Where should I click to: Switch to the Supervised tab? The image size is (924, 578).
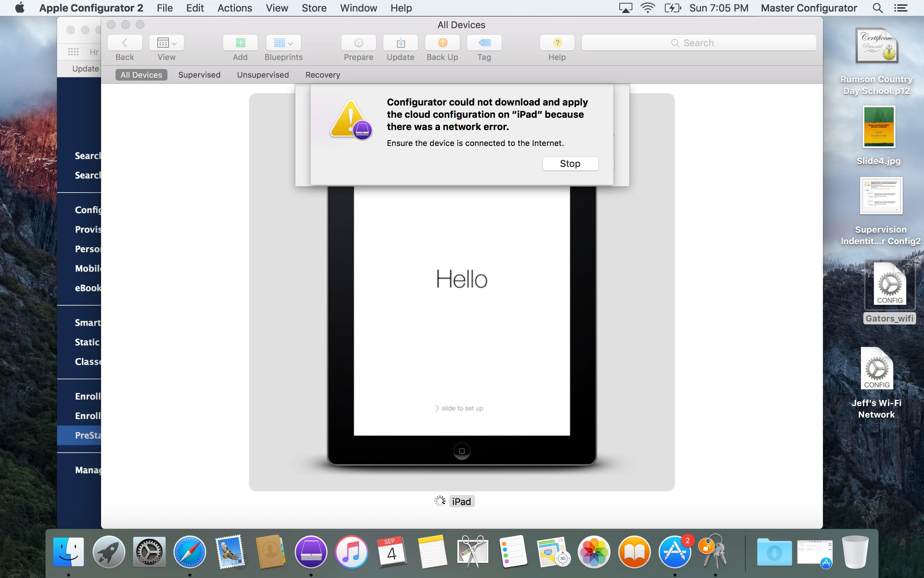199,74
